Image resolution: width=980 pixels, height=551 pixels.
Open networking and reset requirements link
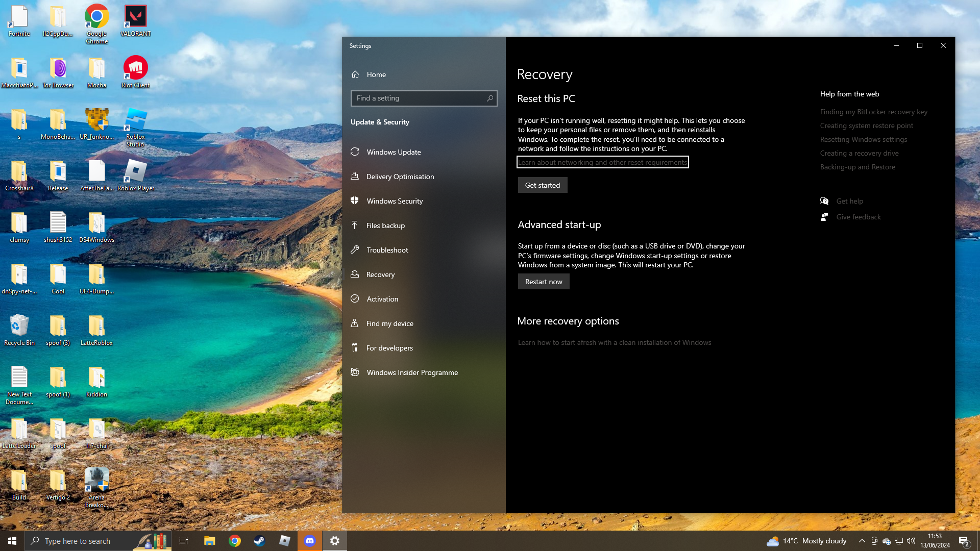[602, 162]
